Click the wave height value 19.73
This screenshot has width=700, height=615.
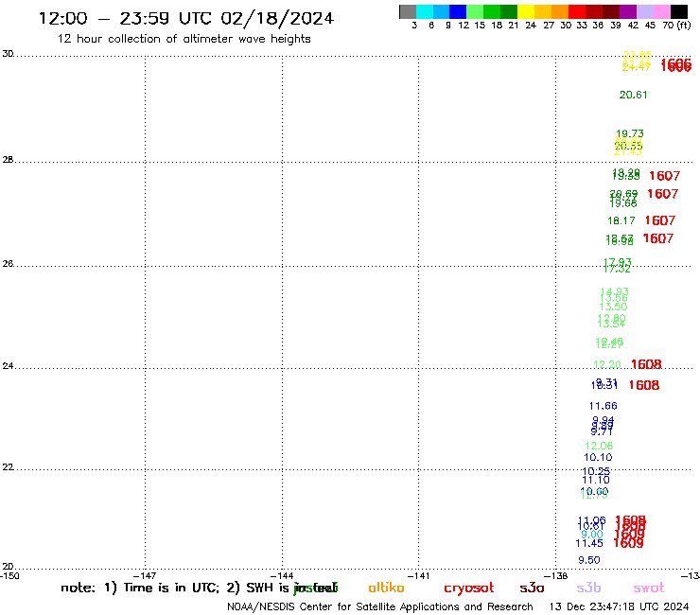[629, 133]
